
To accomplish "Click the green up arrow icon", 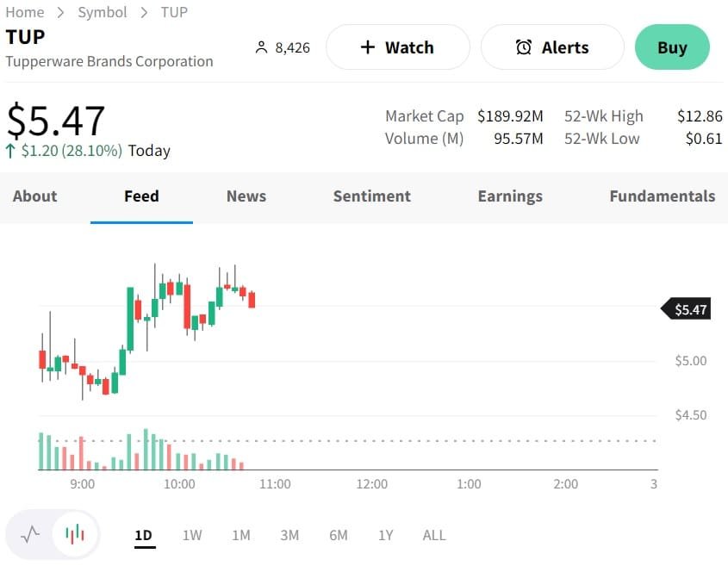I will (10, 152).
